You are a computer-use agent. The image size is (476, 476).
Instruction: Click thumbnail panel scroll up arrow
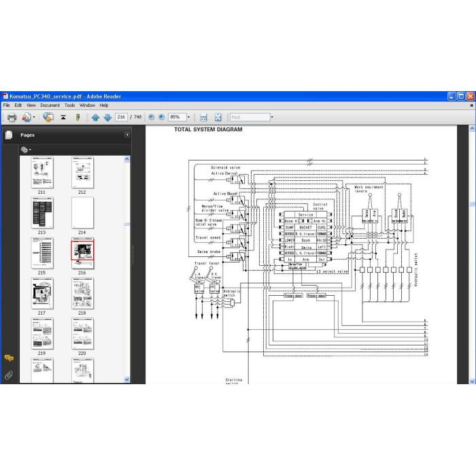click(127, 159)
